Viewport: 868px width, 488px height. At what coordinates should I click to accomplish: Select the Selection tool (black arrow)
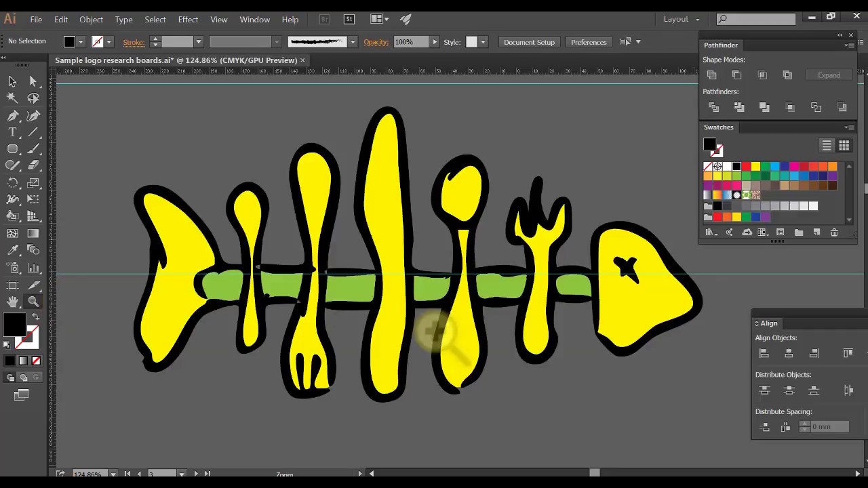click(12, 81)
